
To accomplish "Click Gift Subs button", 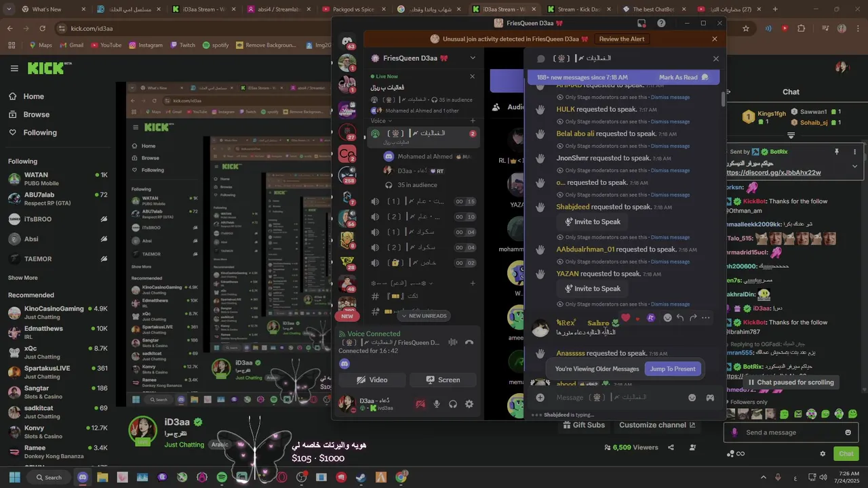I will pyautogui.click(x=583, y=426).
